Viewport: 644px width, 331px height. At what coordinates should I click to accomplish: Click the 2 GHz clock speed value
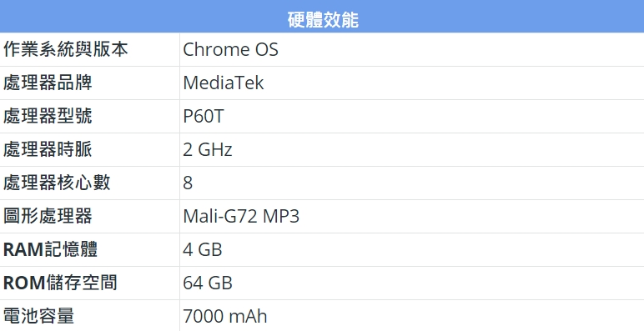(208, 149)
